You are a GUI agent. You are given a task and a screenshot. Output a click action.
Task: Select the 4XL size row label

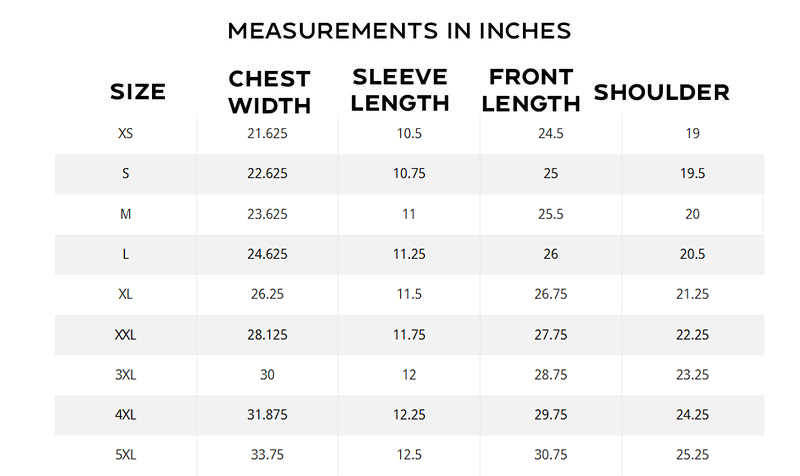[x=125, y=415]
